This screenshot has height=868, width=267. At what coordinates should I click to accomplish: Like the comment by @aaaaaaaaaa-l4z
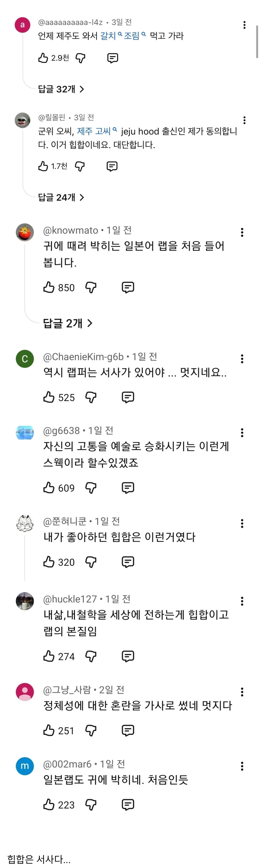[x=43, y=58]
